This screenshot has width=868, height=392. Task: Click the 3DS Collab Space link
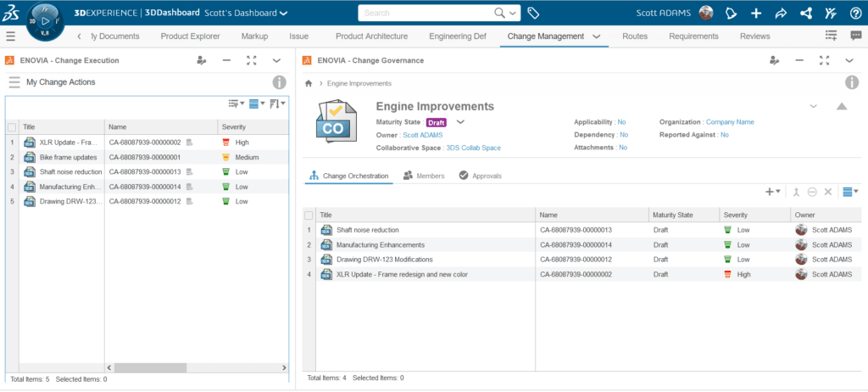[473, 148]
